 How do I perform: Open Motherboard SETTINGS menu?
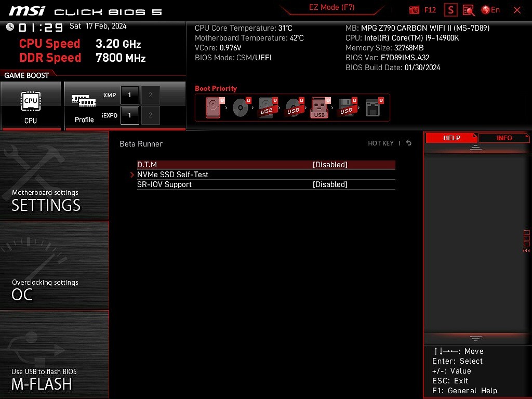click(x=54, y=176)
